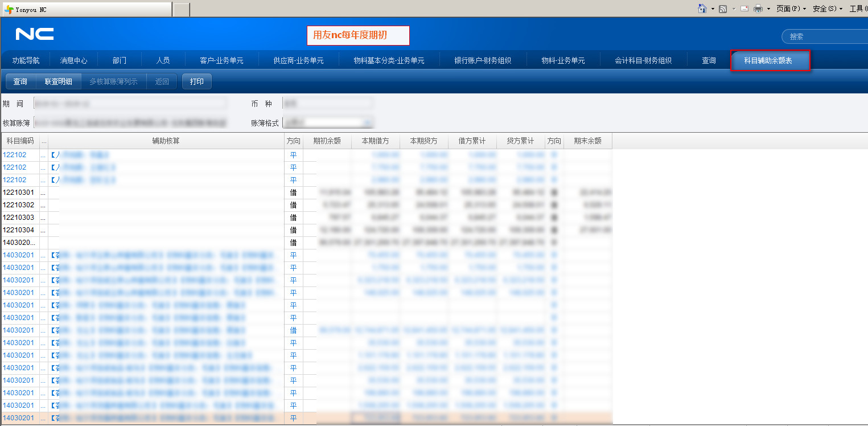
Task: Switch to the 会计科目-财务组织 tab
Action: (643, 60)
